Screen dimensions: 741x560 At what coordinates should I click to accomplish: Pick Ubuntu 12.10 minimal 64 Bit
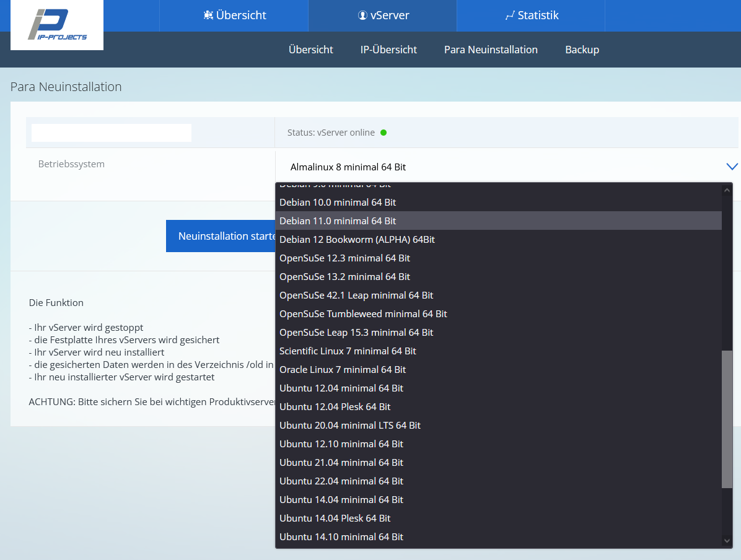(498, 444)
